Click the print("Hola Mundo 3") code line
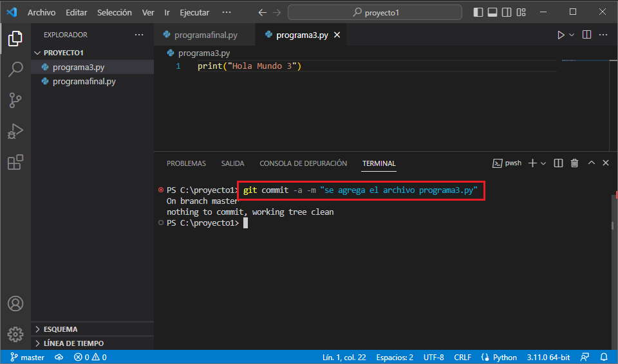This screenshot has width=618, height=364. [250, 66]
